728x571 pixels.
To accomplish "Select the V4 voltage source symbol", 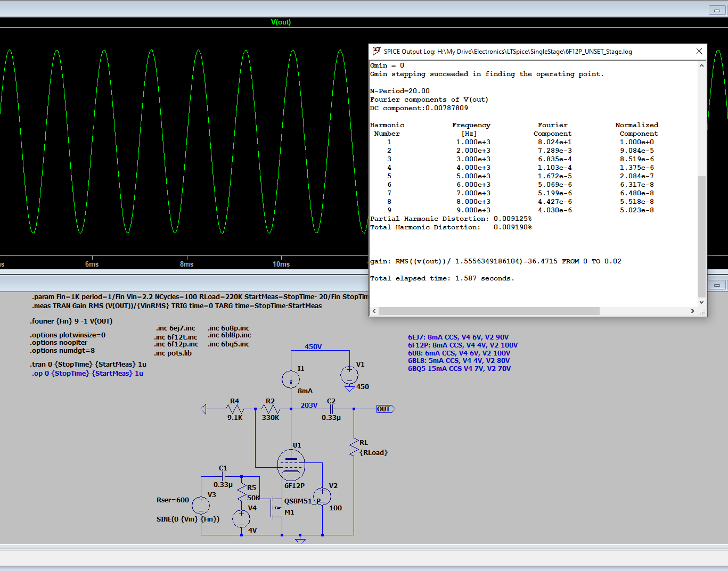I will pyautogui.click(x=241, y=518).
